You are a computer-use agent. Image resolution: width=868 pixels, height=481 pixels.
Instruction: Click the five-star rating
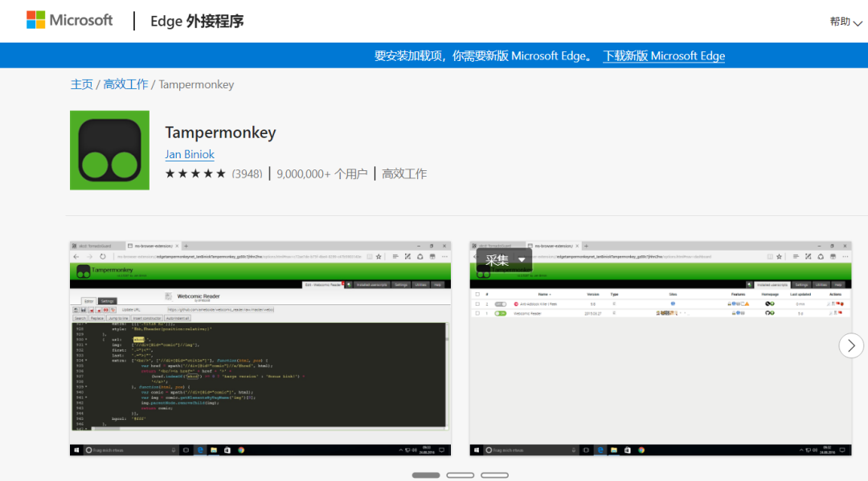(x=195, y=173)
